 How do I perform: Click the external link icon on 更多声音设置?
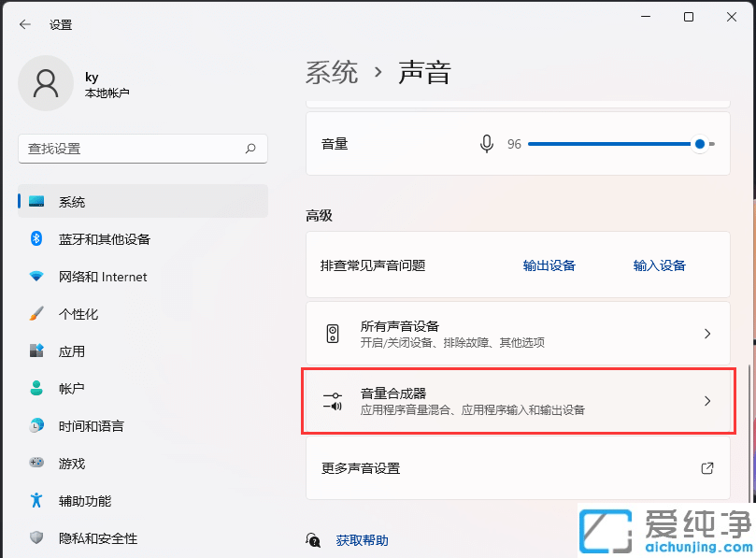tap(707, 469)
